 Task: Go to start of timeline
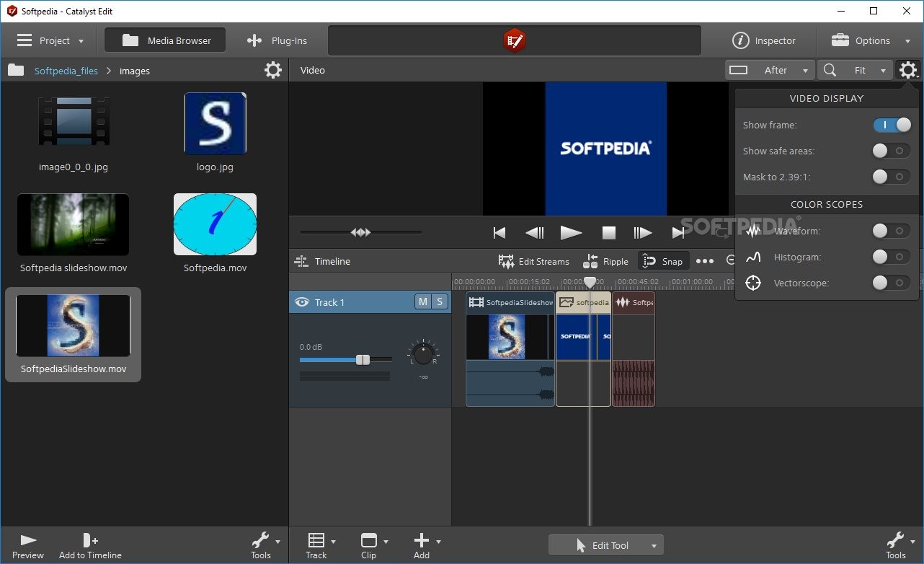499,232
